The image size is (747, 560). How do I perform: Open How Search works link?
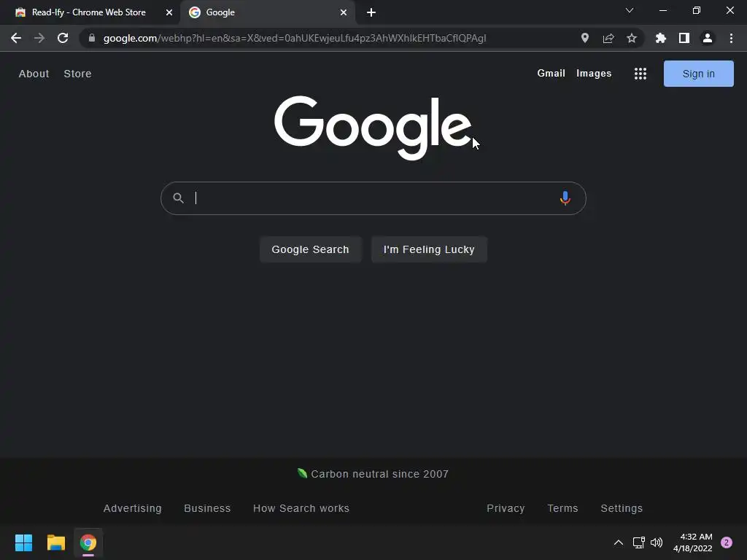tap(301, 508)
